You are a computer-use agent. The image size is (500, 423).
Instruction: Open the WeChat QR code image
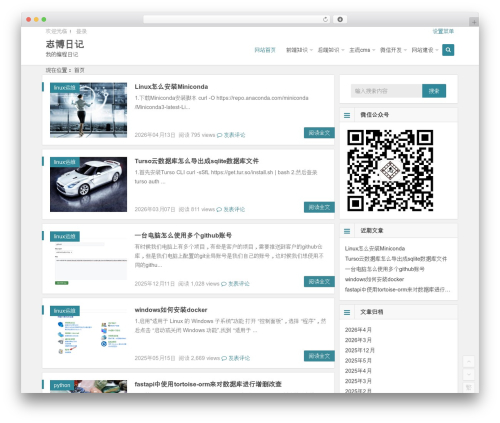390,170
